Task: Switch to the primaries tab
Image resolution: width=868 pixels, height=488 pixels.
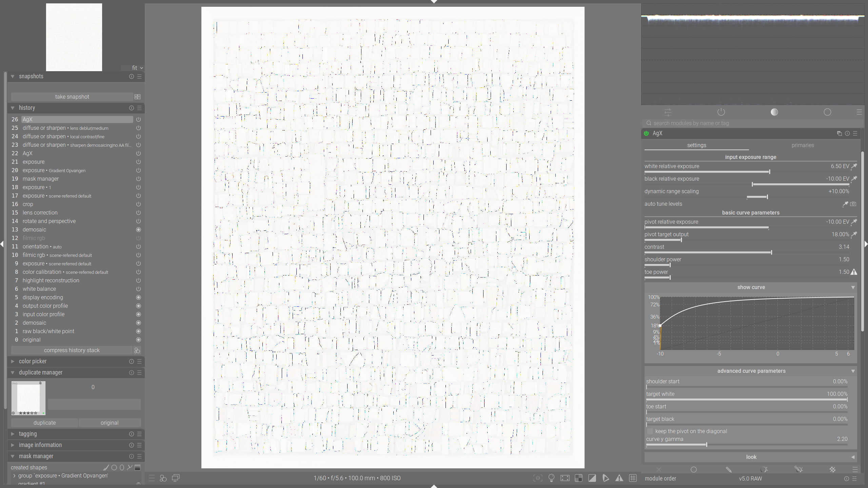Action: (x=803, y=145)
